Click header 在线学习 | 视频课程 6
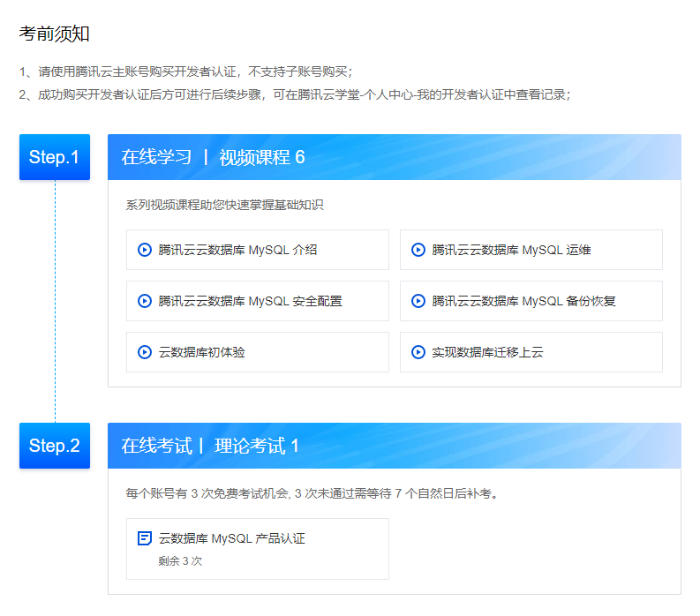The image size is (700, 616). click(x=395, y=157)
